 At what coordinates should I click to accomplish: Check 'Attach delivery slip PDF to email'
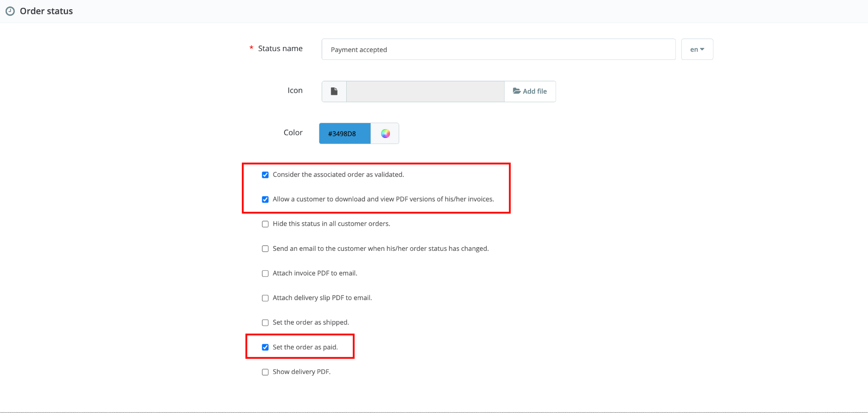point(265,298)
